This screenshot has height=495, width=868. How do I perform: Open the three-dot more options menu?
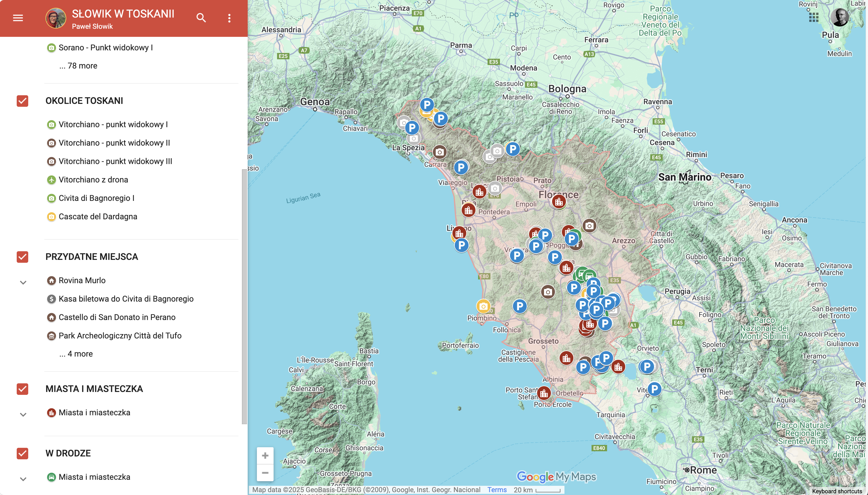coord(229,18)
